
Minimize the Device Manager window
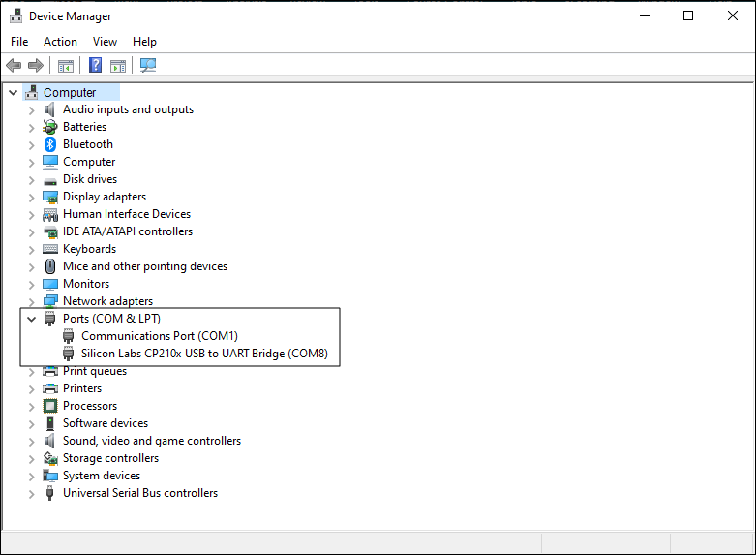pyautogui.click(x=645, y=15)
